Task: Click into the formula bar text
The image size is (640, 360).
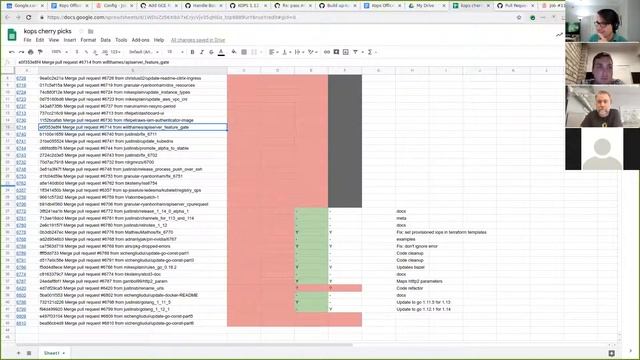Action: click(93, 62)
